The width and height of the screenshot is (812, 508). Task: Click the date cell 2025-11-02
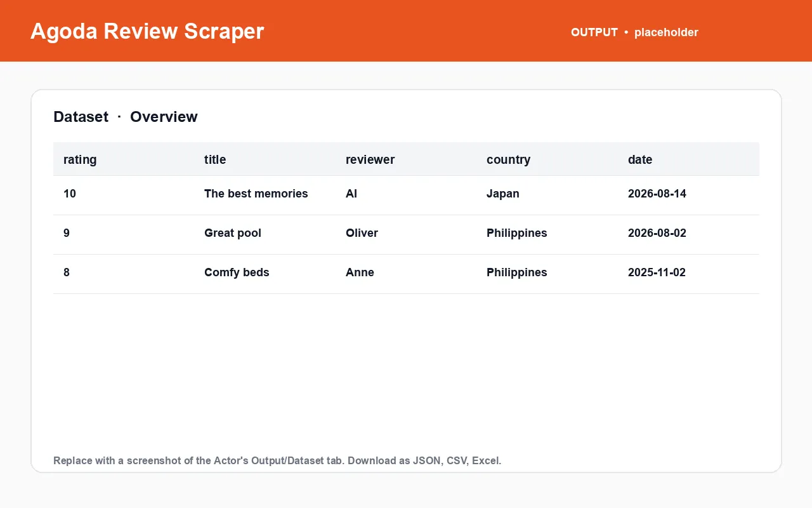coord(657,272)
